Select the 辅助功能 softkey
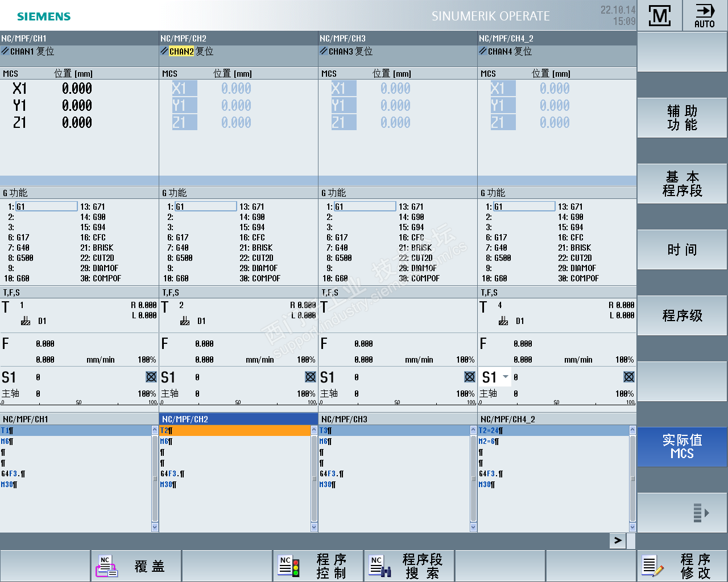 682,118
